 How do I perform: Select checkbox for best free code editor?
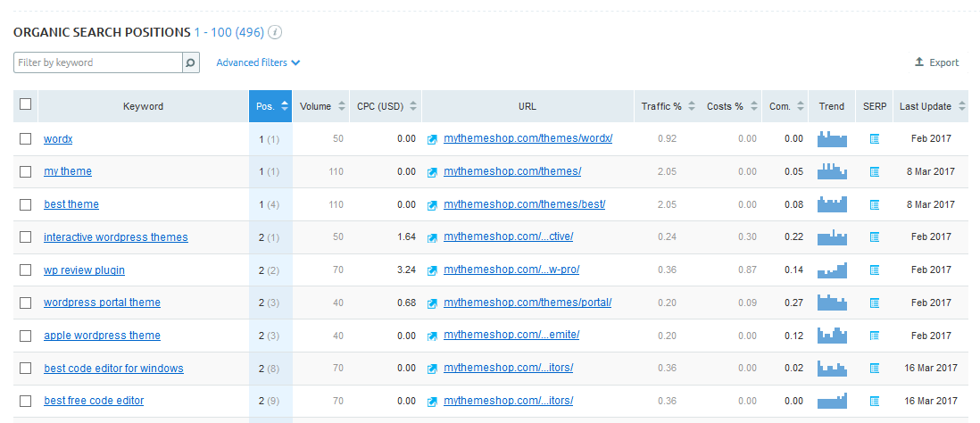point(25,401)
